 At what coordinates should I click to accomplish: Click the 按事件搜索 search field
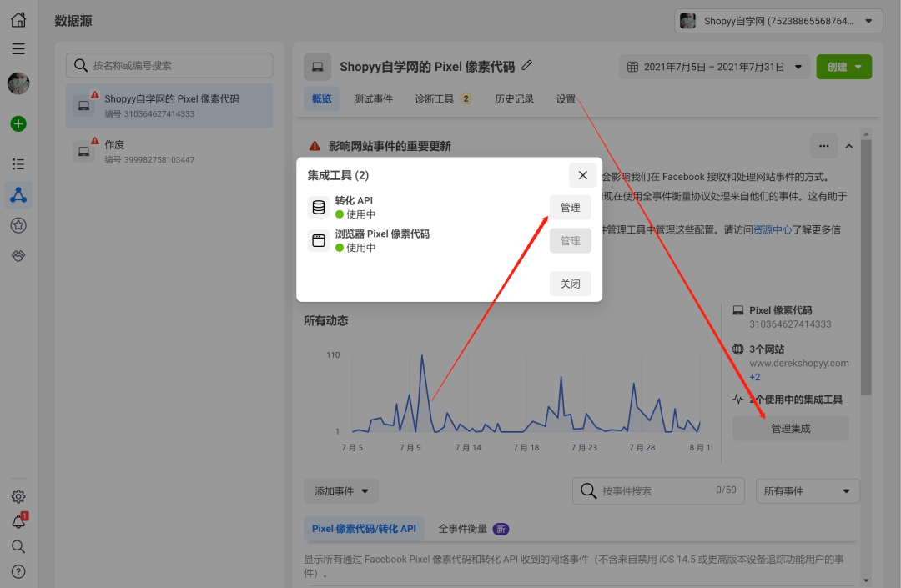658,491
